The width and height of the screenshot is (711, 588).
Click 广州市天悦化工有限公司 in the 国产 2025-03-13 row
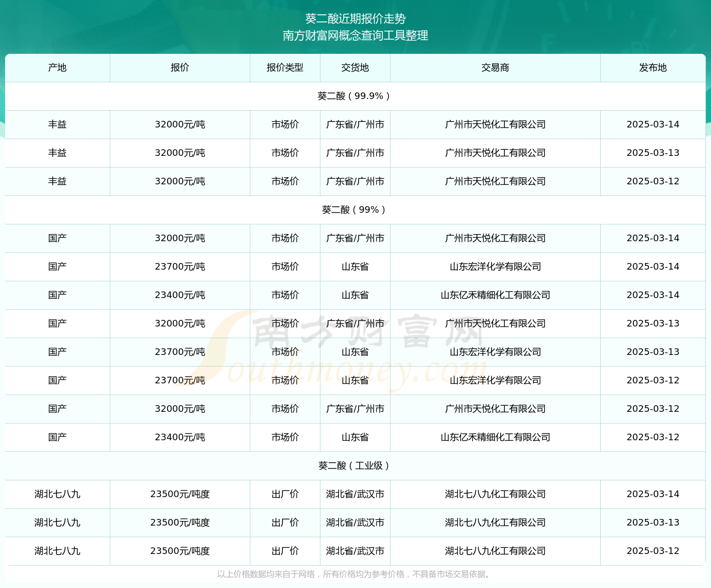(495, 323)
